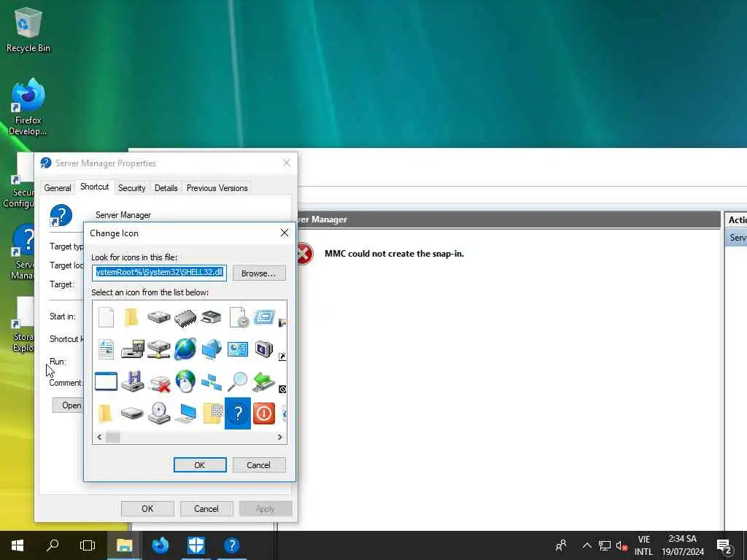
Task: Open the network tray icon
Action: point(605,545)
